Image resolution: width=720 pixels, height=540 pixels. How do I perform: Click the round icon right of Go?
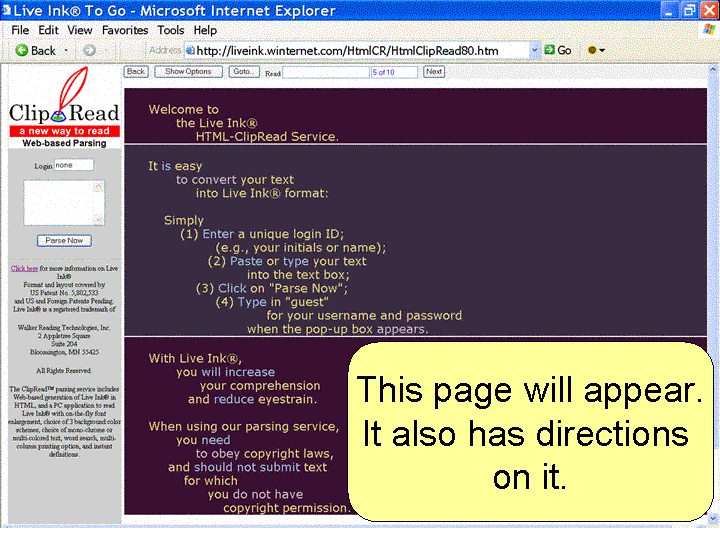click(x=592, y=50)
